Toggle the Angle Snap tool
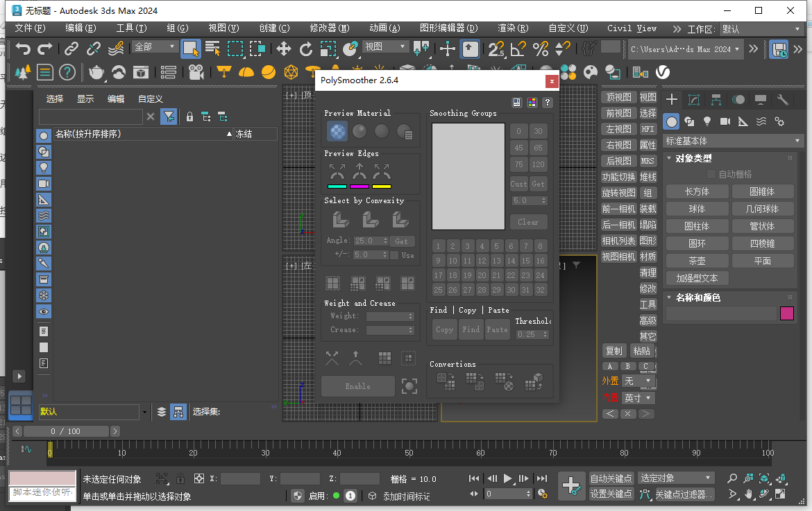812x511 pixels. [518, 49]
